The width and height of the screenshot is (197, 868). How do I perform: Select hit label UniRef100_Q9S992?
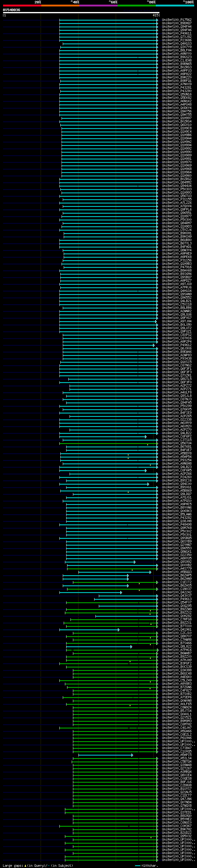click(x=176, y=562)
